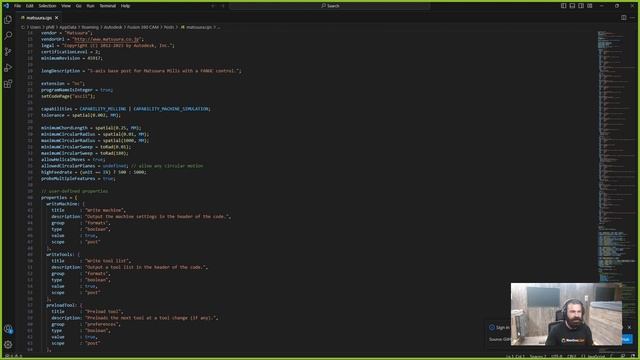Open the Search view in activity bar
640x360 pixels.
click(x=8, y=36)
